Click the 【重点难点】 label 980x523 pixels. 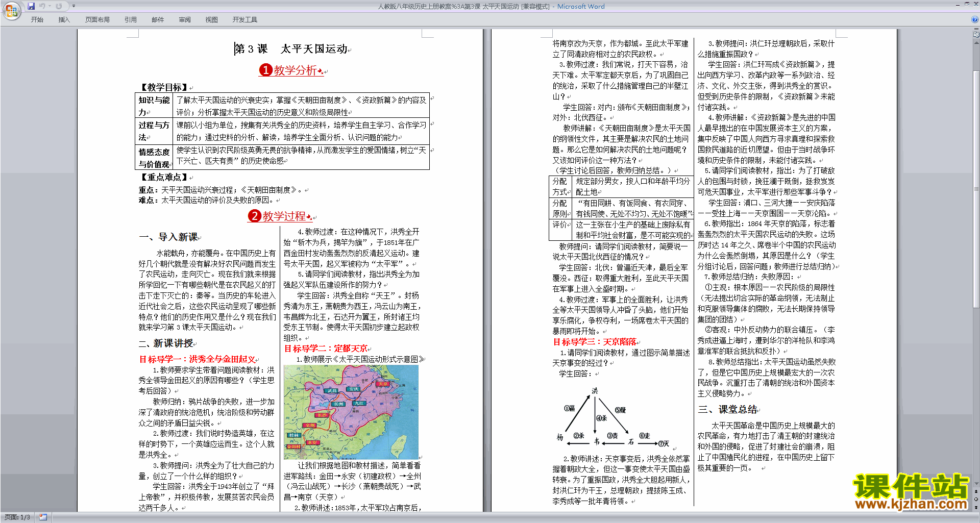[164, 178]
